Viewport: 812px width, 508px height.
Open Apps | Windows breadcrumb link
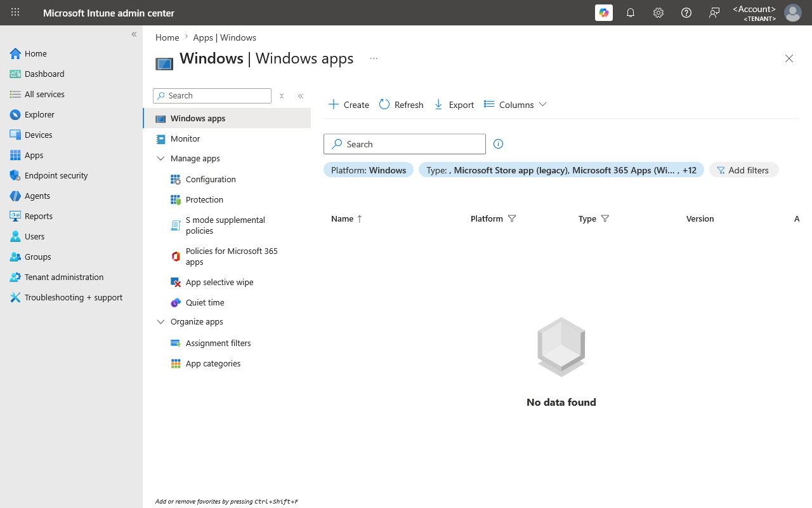(x=225, y=37)
